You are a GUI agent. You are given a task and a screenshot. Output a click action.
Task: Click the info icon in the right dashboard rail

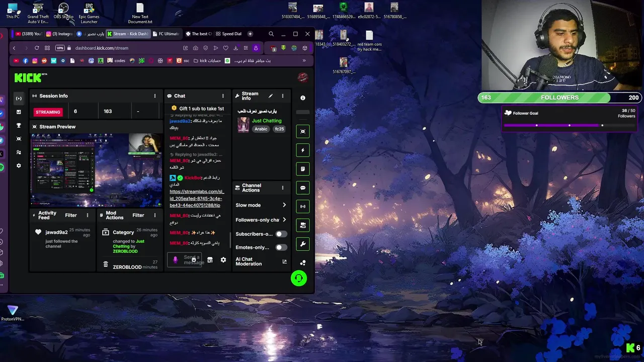coord(303,98)
